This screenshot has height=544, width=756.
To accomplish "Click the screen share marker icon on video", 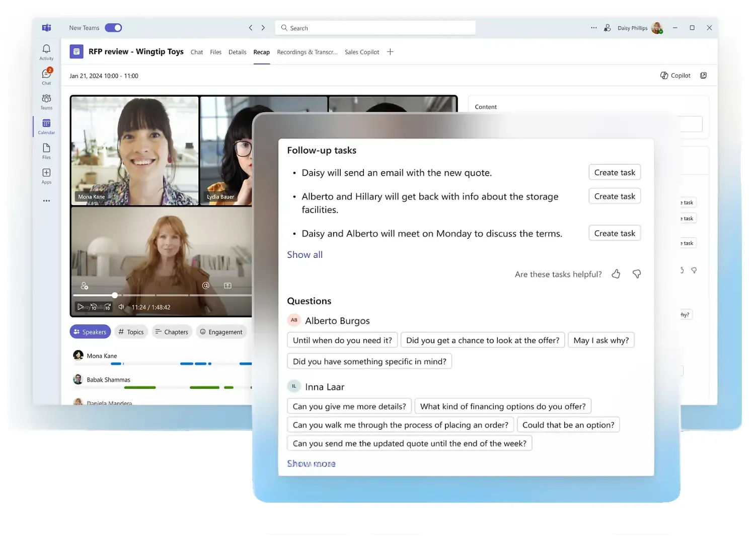I will point(228,286).
